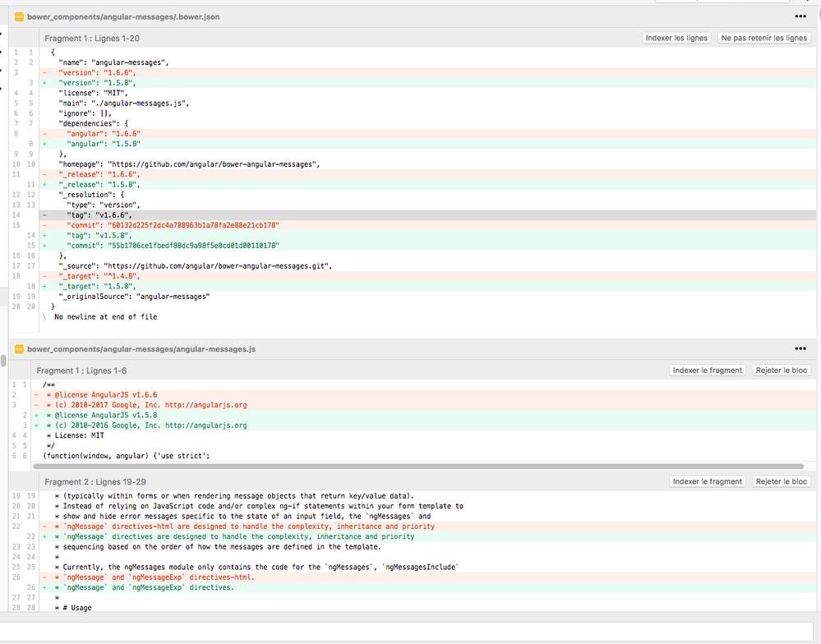The width and height of the screenshot is (821, 644).
Task: Select the removed line (c) 2010-2017 Google, Inc.
Action: tap(423, 405)
